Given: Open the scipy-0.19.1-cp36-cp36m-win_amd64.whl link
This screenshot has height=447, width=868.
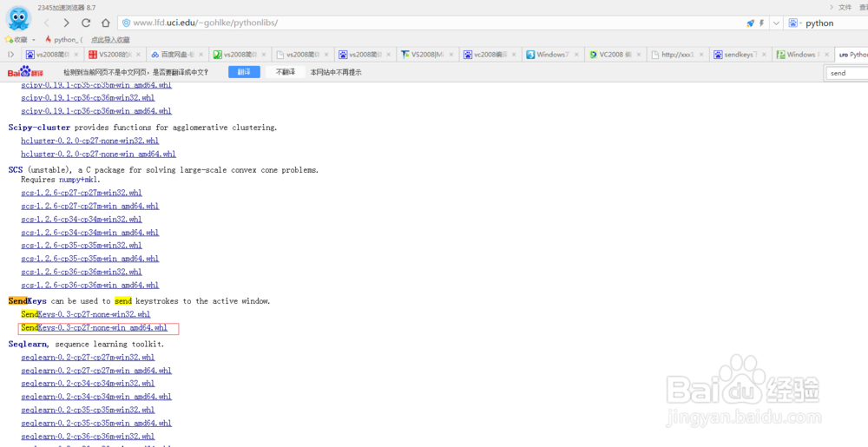Looking at the screenshot, I should (96, 111).
